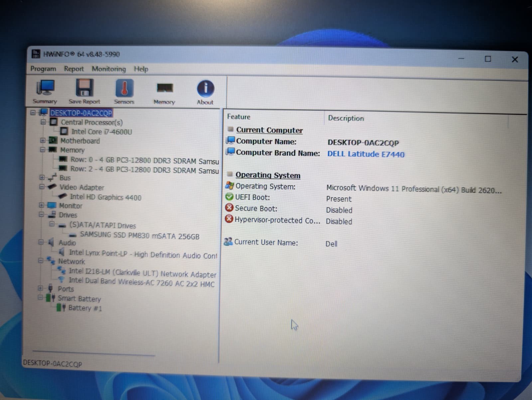Open the Memory toolbar icon
The width and height of the screenshot is (532, 400).
point(165,88)
